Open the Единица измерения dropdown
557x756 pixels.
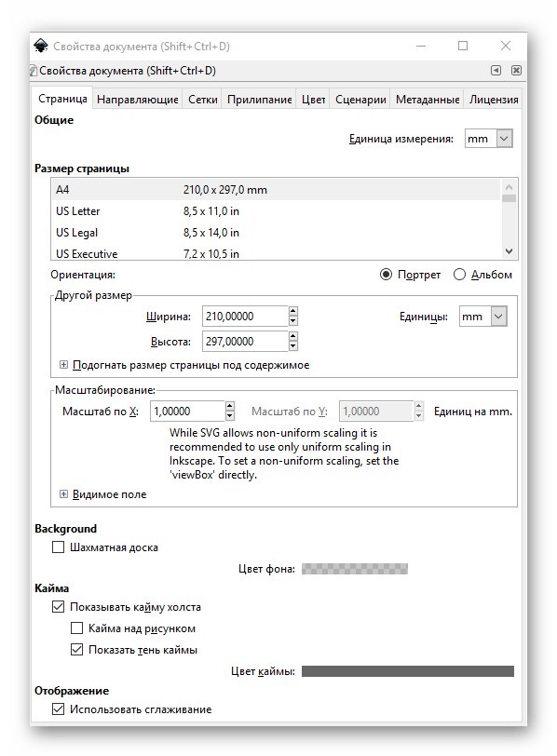pyautogui.click(x=488, y=139)
